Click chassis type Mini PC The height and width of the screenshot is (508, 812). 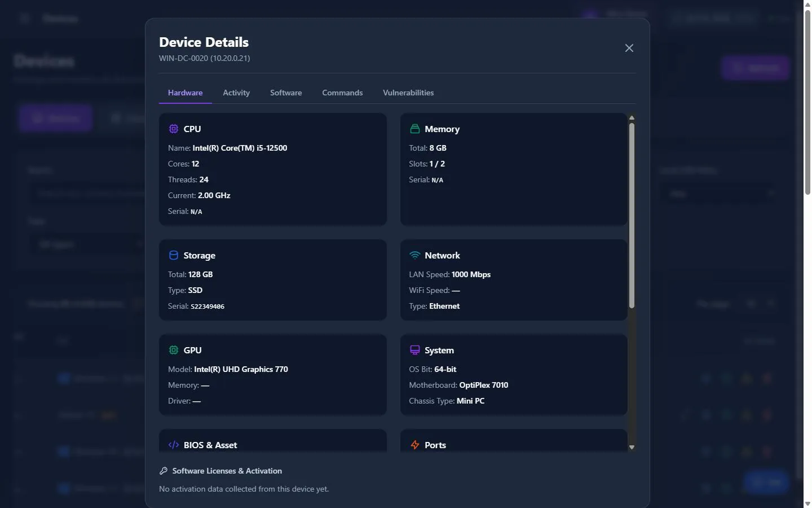tap(470, 401)
